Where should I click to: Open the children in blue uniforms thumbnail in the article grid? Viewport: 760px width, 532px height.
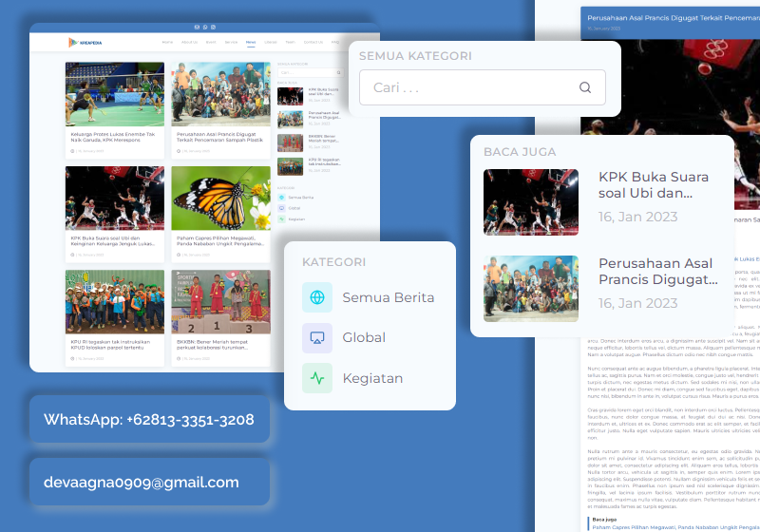tap(115, 302)
